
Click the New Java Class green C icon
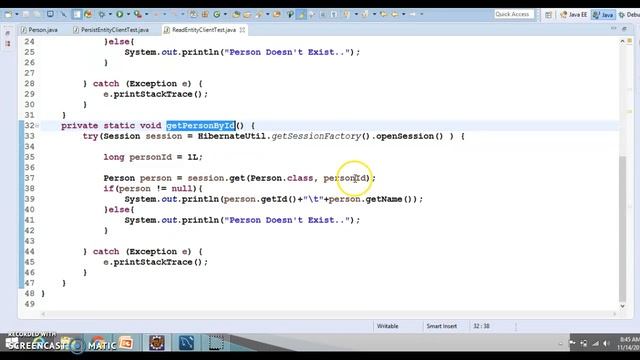(x=217, y=14)
